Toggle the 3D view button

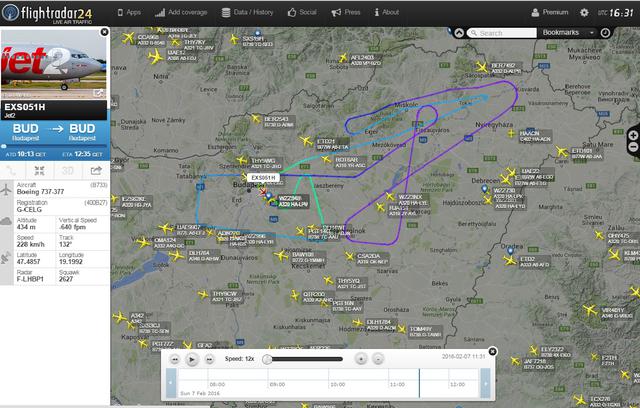67,171
